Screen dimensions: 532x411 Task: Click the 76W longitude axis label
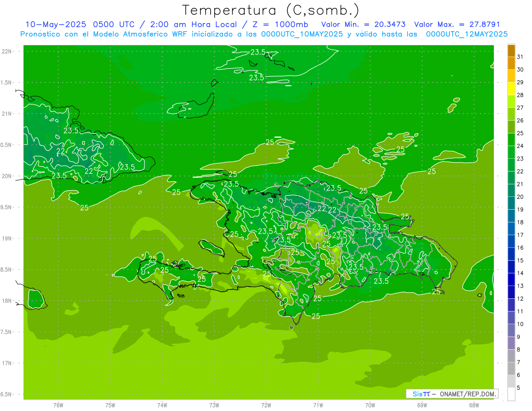click(58, 405)
